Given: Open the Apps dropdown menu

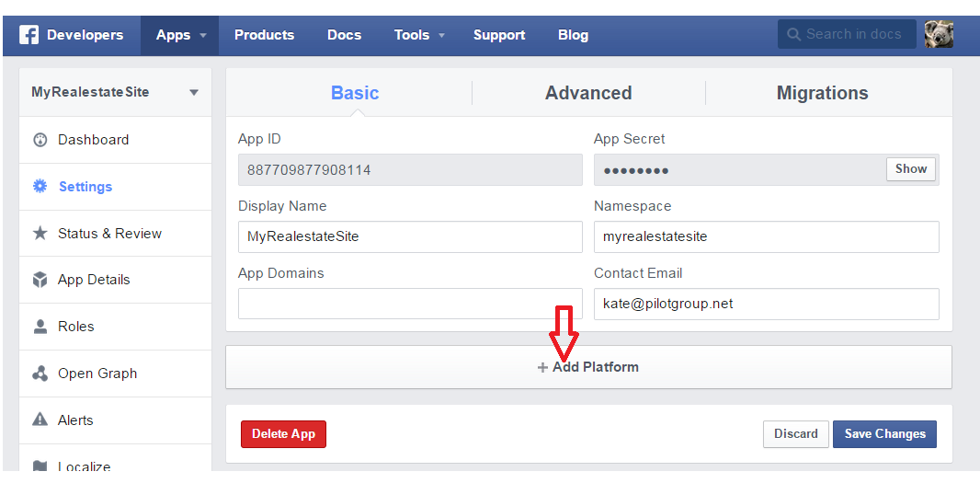Looking at the screenshot, I should [180, 35].
